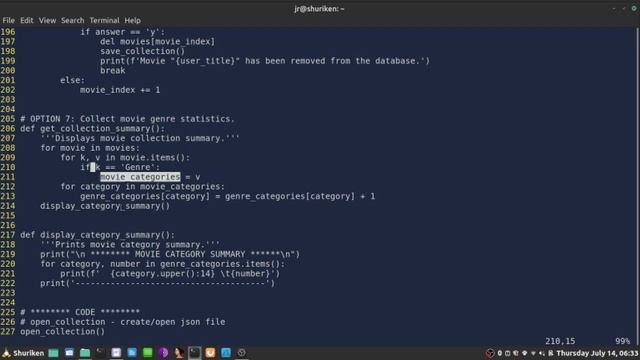Click the 'Genre' string on line 210
This screenshot has height=360, width=640.
pyautogui.click(x=138, y=167)
